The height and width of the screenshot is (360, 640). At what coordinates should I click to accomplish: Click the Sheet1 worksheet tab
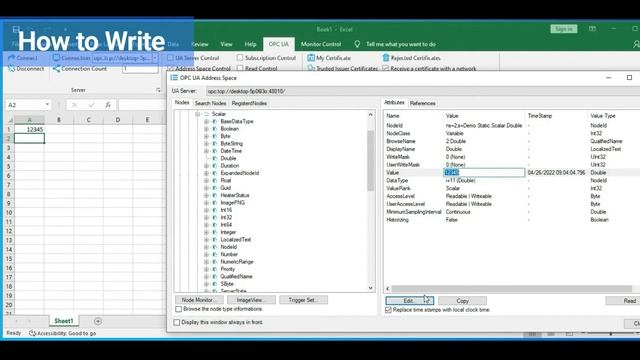click(64, 321)
